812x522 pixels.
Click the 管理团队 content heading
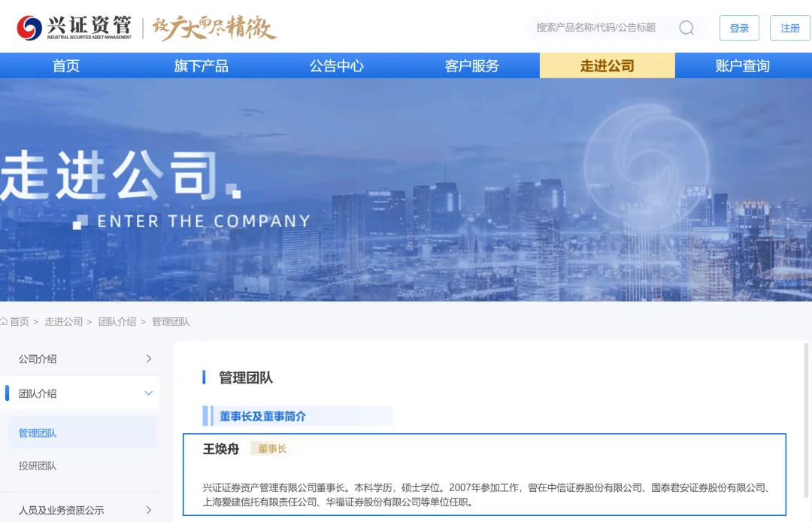point(245,378)
